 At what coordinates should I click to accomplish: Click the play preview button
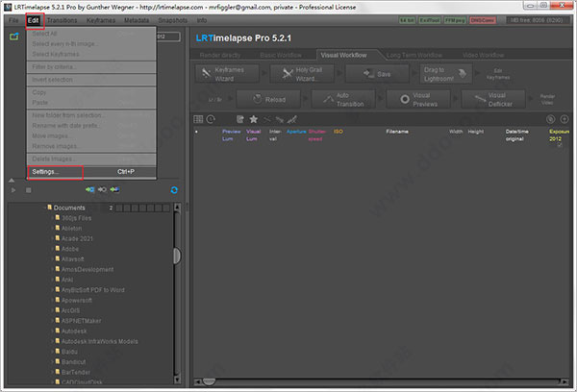coord(13,190)
